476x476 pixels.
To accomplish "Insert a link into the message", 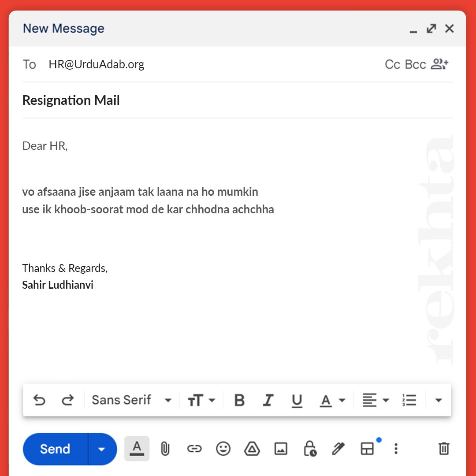I will pyautogui.click(x=194, y=449).
